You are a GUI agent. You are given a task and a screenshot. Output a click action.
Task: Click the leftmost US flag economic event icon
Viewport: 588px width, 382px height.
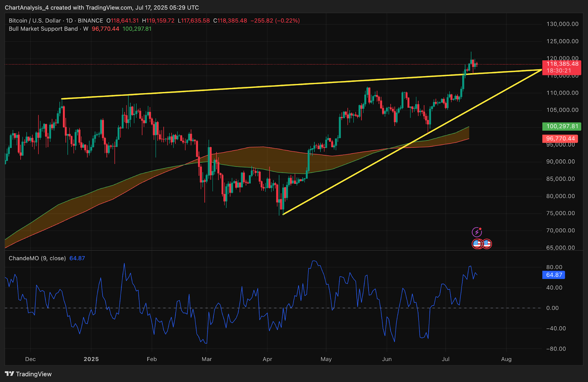tap(477, 243)
